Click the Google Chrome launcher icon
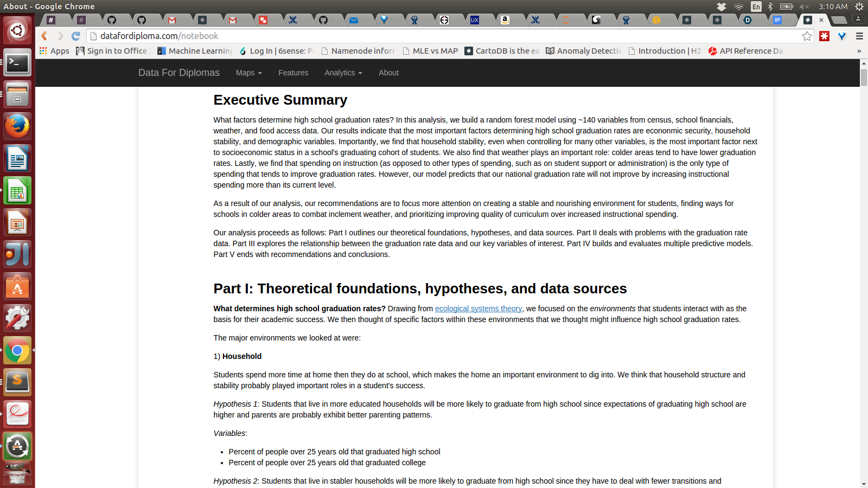868x488 pixels. [x=17, y=350]
